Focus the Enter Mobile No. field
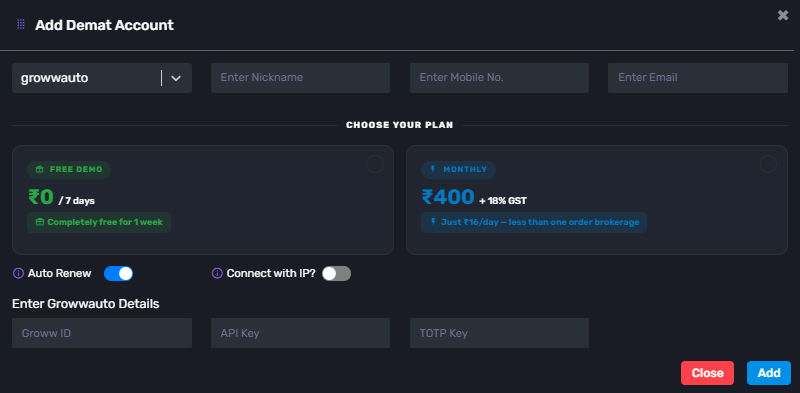 click(x=499, y=78)
